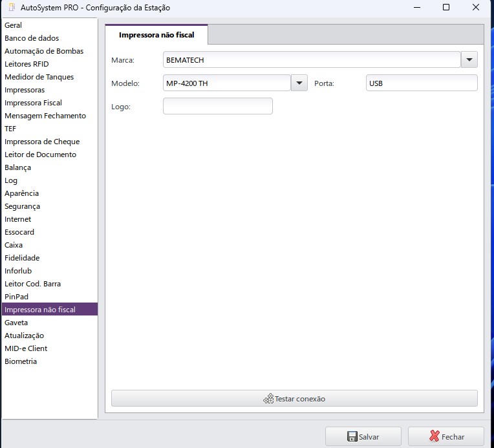Click inside the Logo input field
This screenshot has width=494, height=448.
(217, 106)
